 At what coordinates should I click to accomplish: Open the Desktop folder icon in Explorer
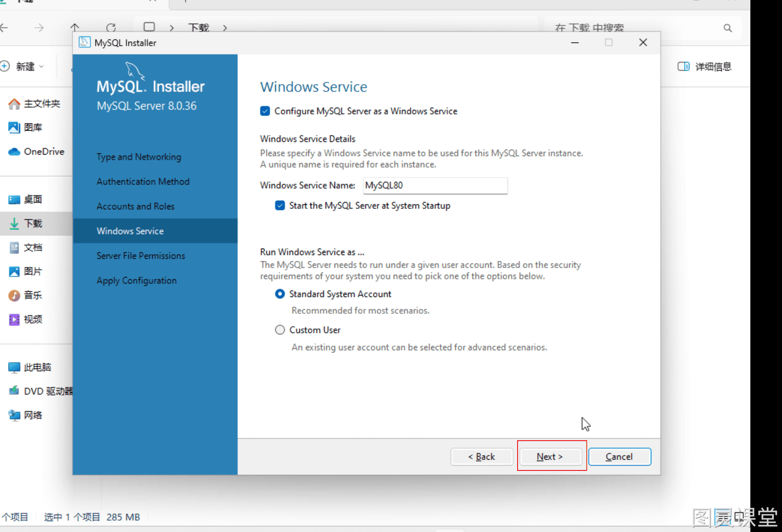(14, 199)
